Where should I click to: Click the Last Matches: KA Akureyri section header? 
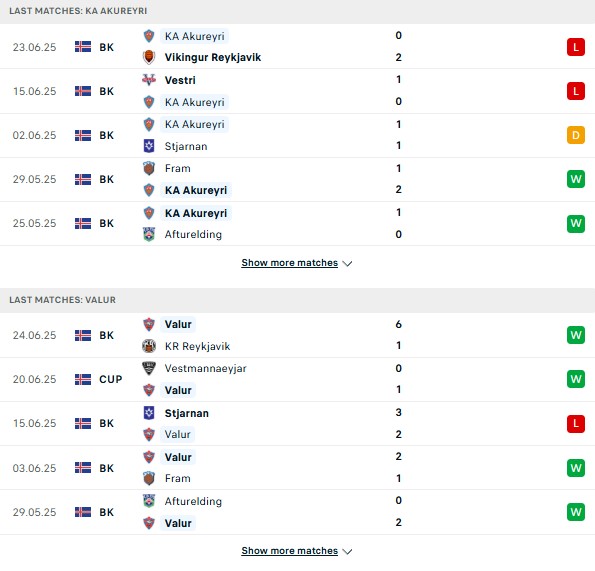(x=298, y=11)
